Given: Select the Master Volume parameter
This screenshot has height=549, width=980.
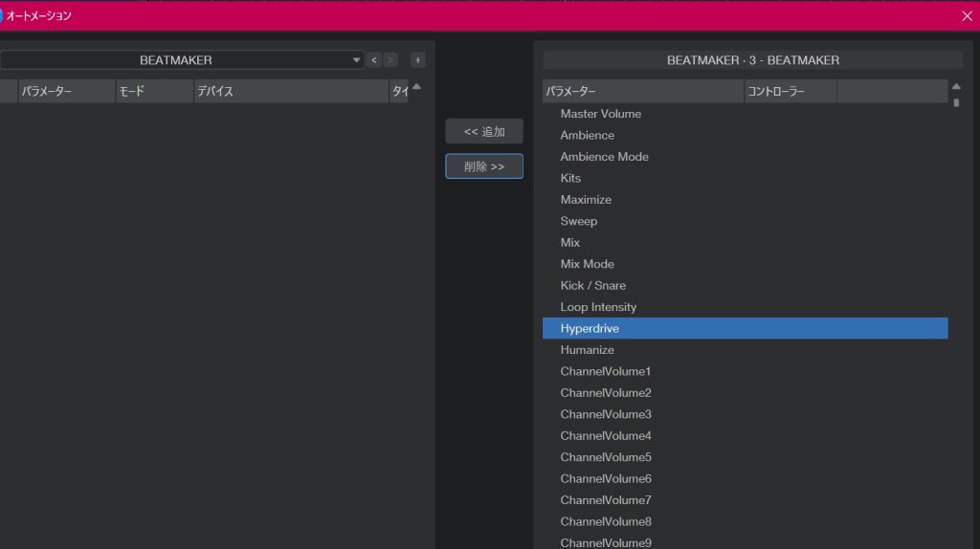Looking at the screenshot, I should pos(600,114).
